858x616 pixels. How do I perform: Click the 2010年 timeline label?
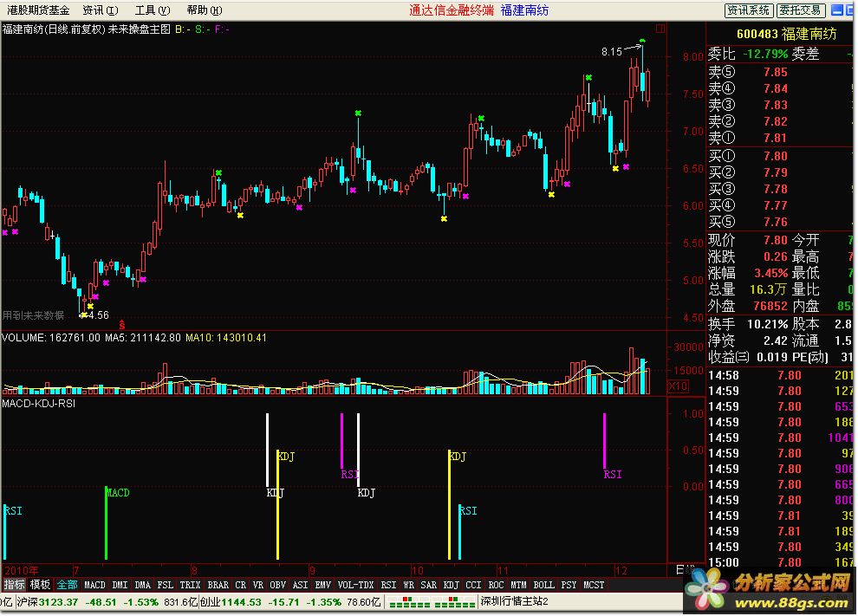[20, 570]
